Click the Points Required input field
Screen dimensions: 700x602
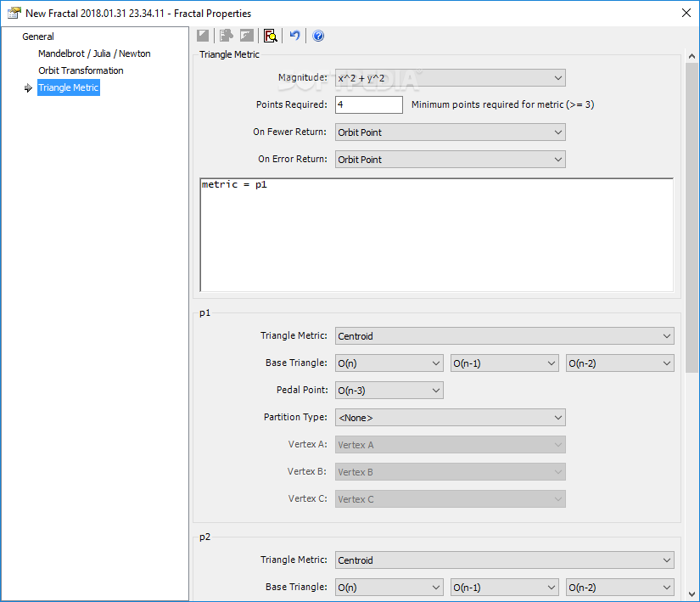click(369, 105)
